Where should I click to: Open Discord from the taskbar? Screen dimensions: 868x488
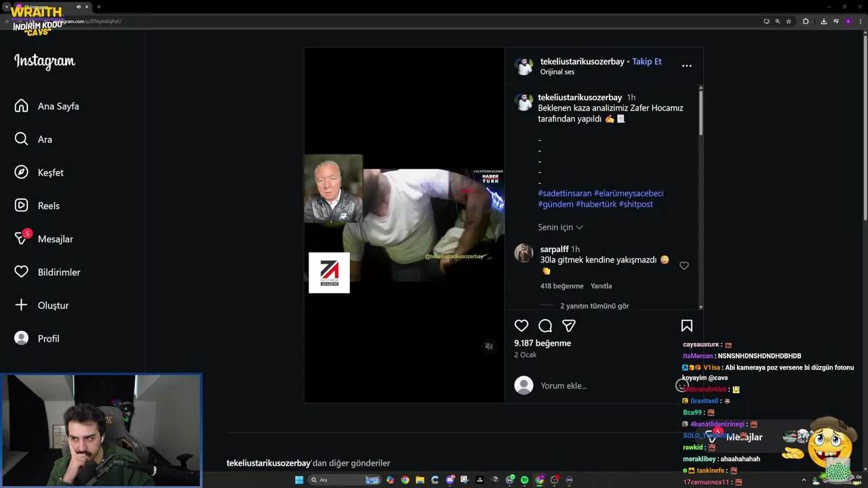point(450,480)
